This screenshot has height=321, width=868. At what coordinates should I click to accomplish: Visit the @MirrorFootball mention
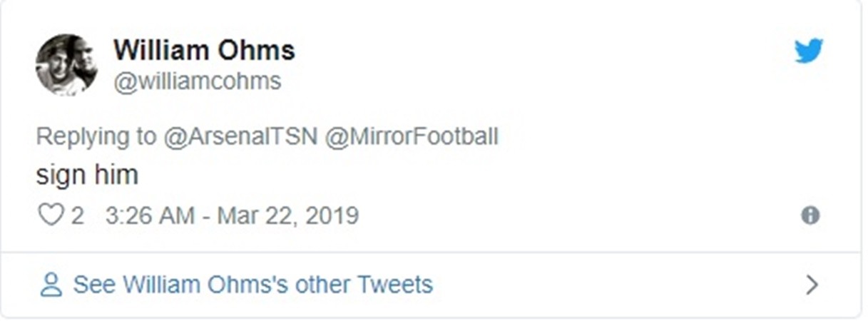[412, 137]
